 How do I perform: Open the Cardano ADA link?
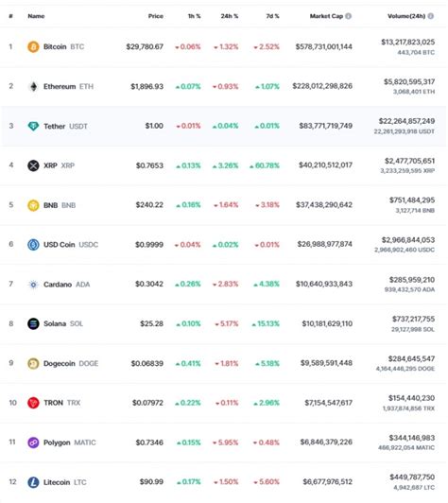coord(67,285)
